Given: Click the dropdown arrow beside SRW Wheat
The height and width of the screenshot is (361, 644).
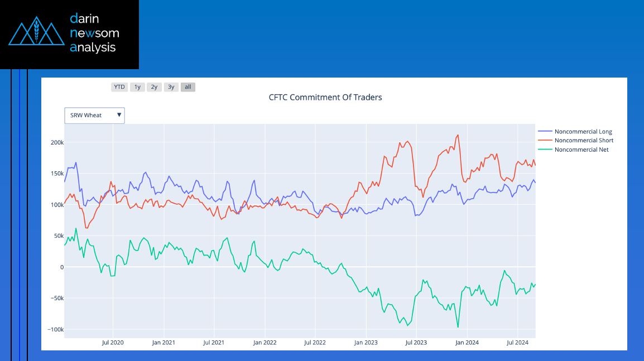Looking at the screenshot, I should click(x=119, y=115).
